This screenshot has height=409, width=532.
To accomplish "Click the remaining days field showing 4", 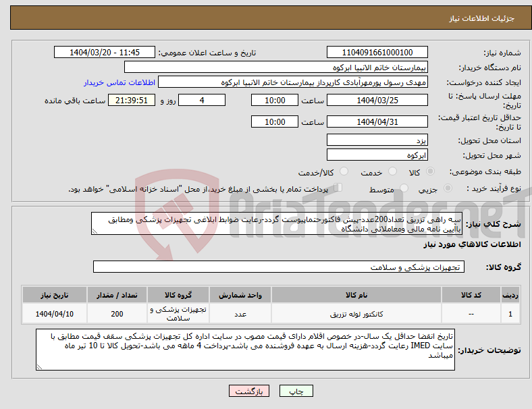I will point(202,101).
